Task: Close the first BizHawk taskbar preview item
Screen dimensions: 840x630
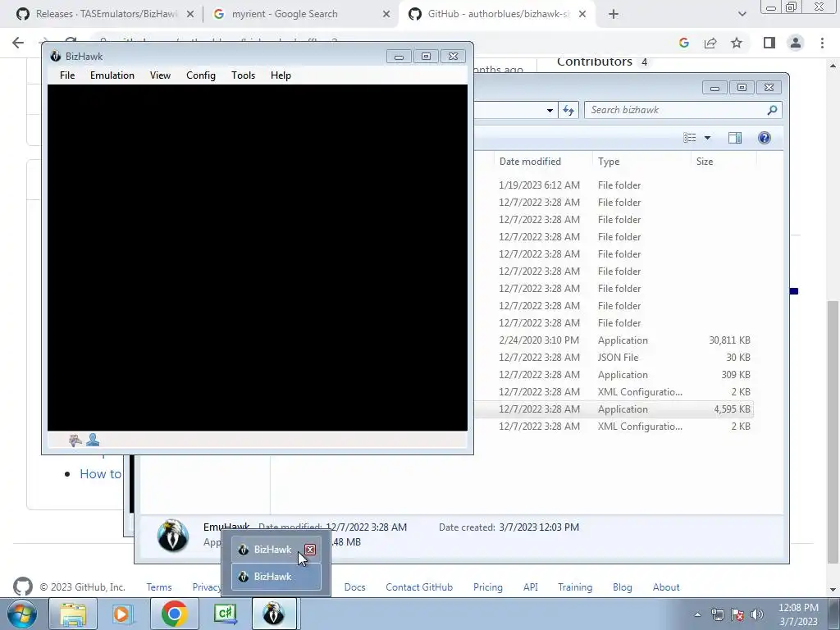Action: 309,550
